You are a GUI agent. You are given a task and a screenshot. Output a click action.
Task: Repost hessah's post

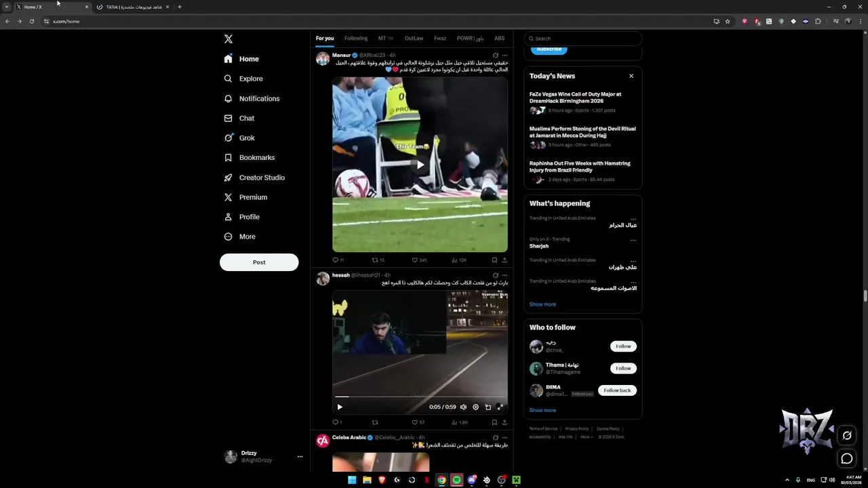coord(375,422)
